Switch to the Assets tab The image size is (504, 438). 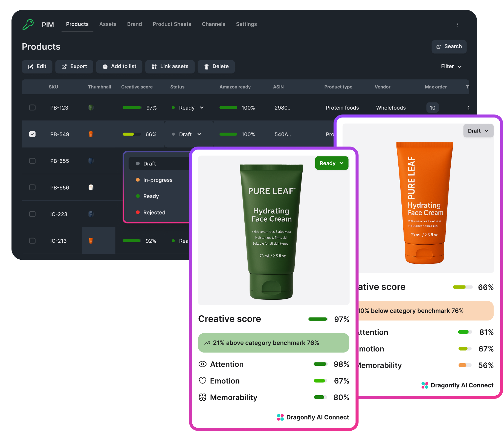pos(108,24)
